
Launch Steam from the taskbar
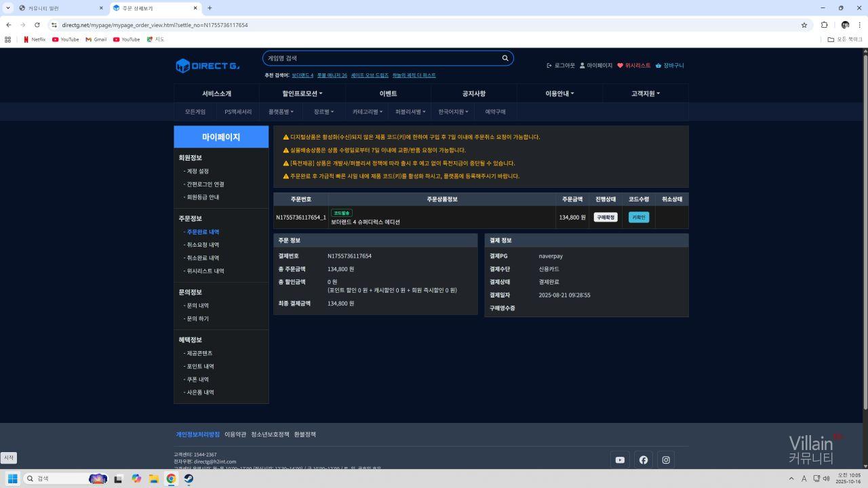188,479
